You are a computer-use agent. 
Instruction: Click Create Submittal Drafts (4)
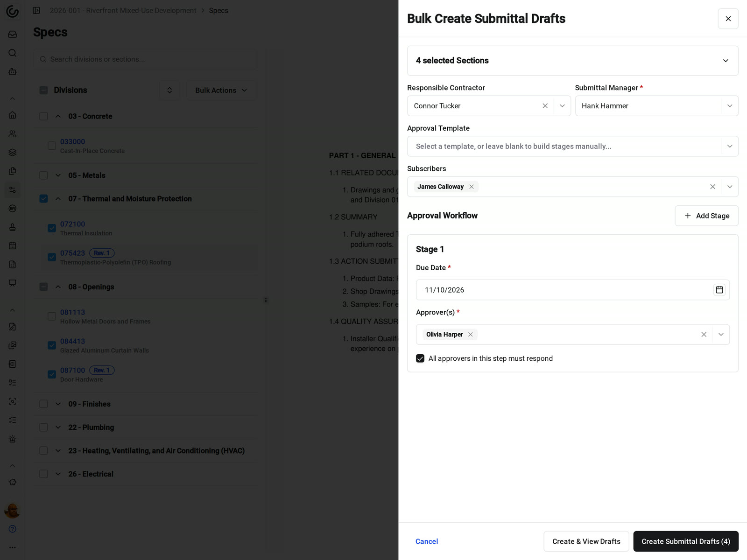pyautogui.click(x=686, y=541)
